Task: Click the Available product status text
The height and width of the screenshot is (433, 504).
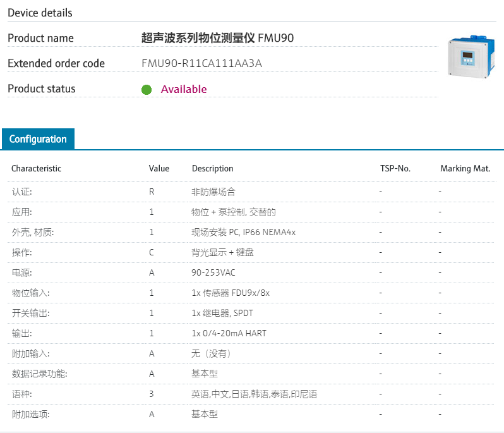Action: 183,89
